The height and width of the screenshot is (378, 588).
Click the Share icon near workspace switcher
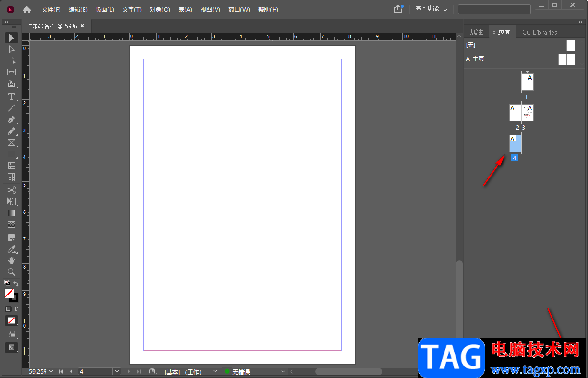coord(398,9)
